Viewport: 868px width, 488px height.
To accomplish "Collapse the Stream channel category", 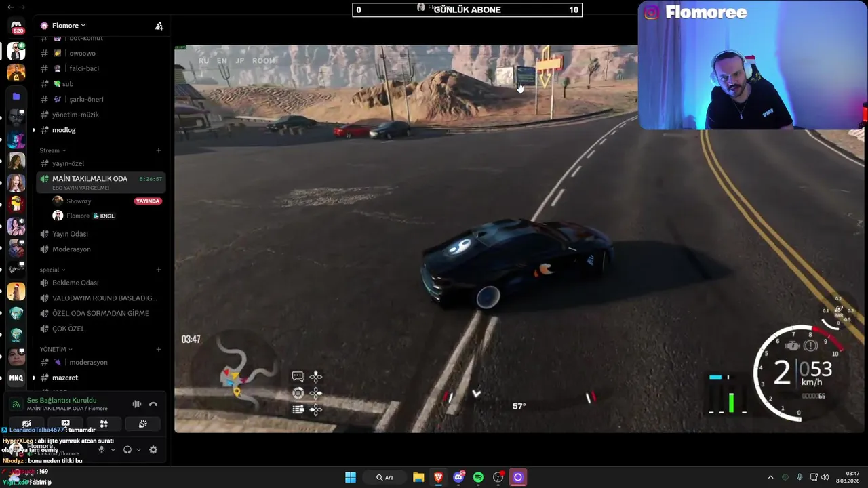I will (x=52, y=150).
